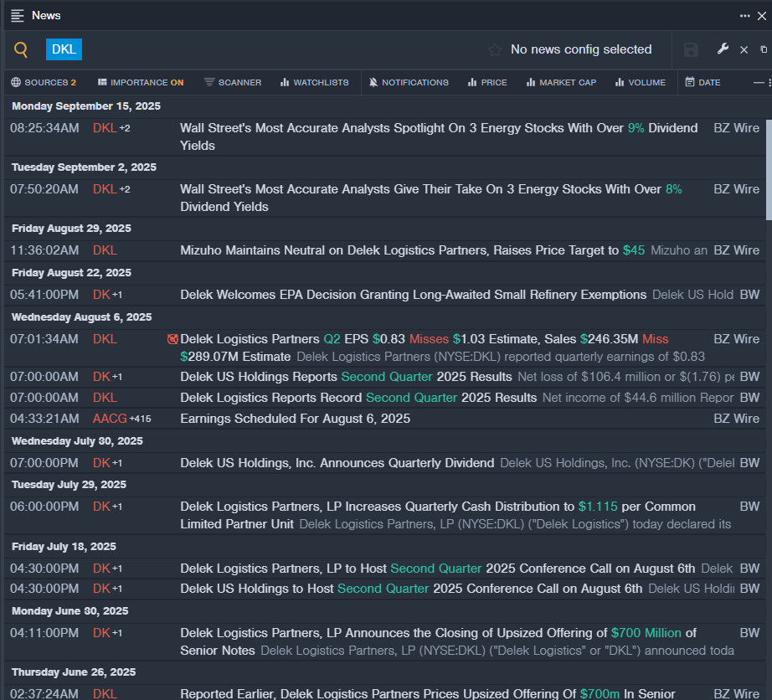The image size is (772, 700).
Task: Open Mizuho Maintains Neutral headline
Action: click(x=400, y=250)
